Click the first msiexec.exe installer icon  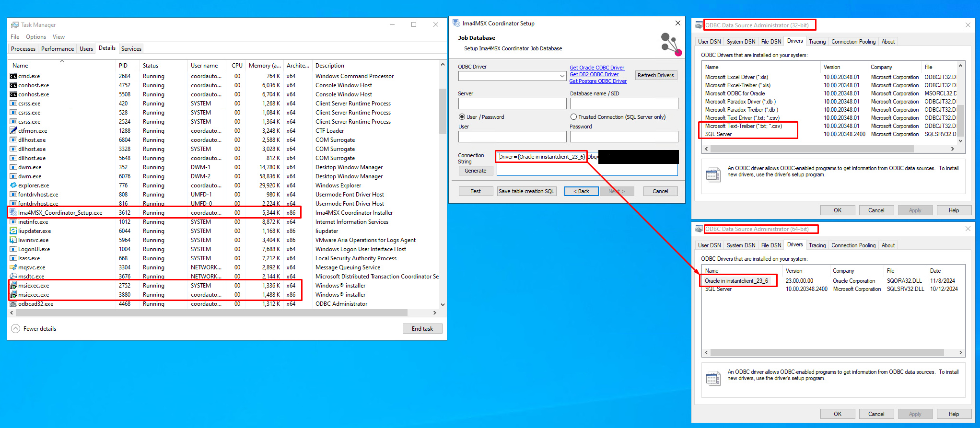pyautogui.click(x=13, y=286)
